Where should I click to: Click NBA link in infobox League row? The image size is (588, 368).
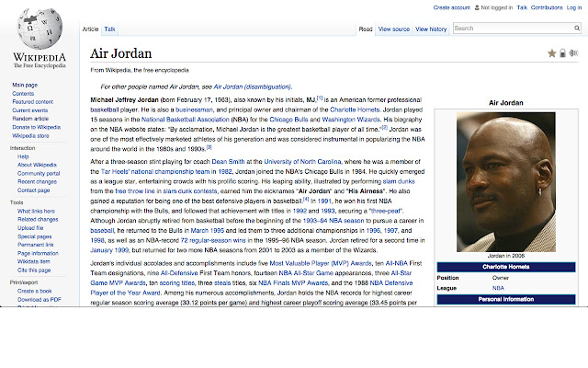(x=498, y=288)
